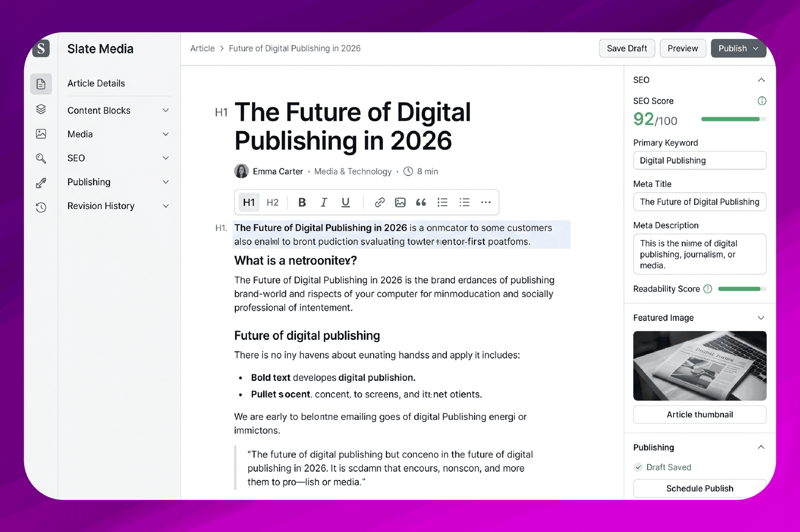This screenshot has height=532, width=800.
Task: Click the Article thumbnail button
Action: point(699,414)
